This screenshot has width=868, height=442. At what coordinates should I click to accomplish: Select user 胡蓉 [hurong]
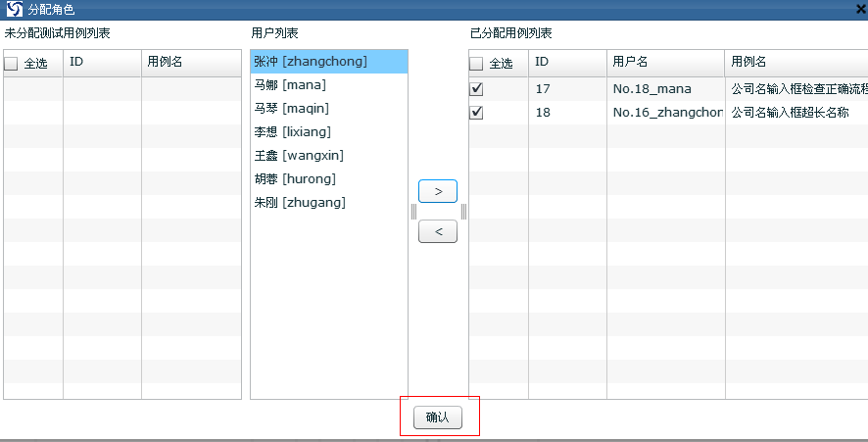point(294,179)
